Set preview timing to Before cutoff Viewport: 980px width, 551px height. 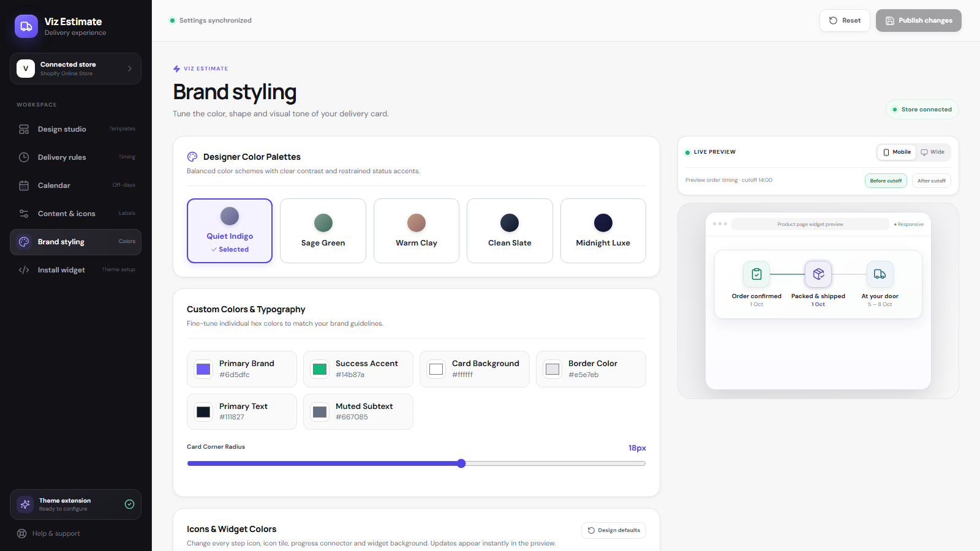pos(886,181)
